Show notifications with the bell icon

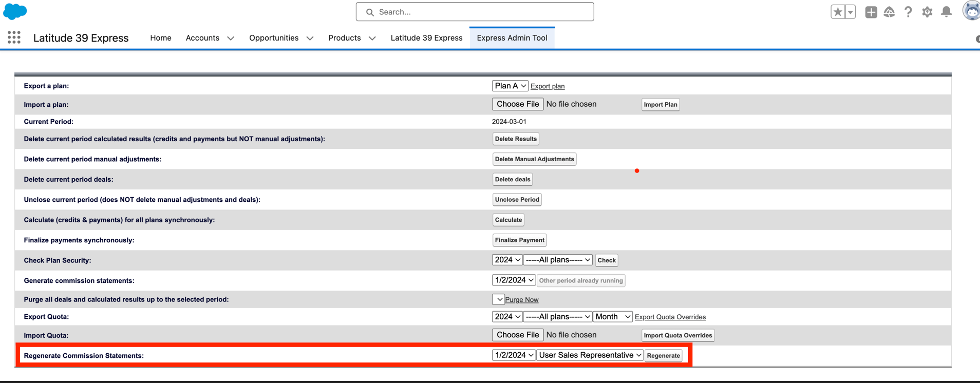[946, 12]
